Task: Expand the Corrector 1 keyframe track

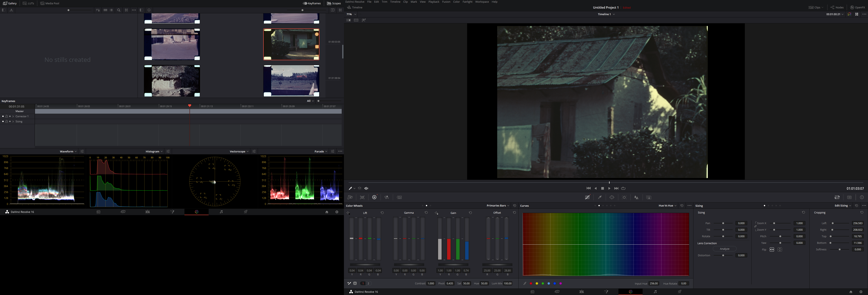Action: pos(13,116)
